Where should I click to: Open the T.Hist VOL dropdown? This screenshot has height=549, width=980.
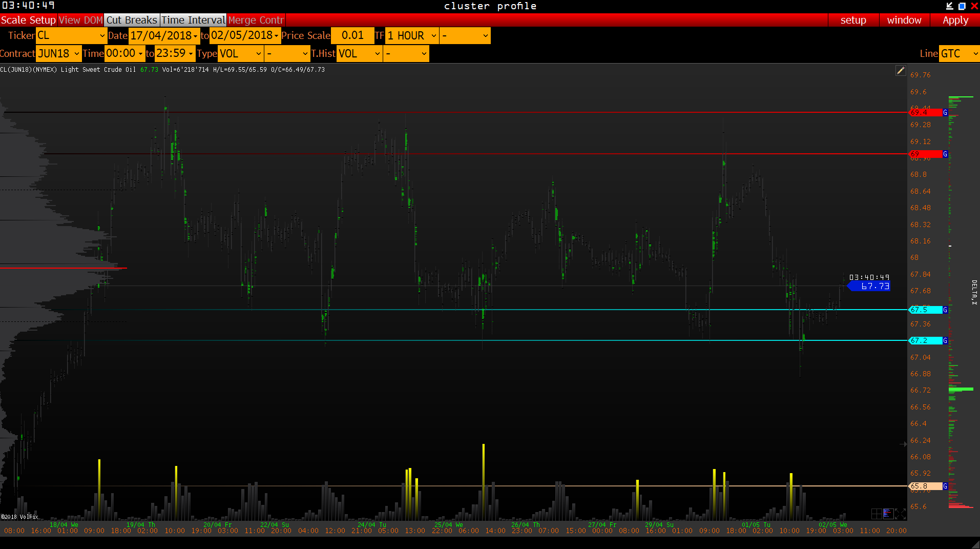coord(360,54)
